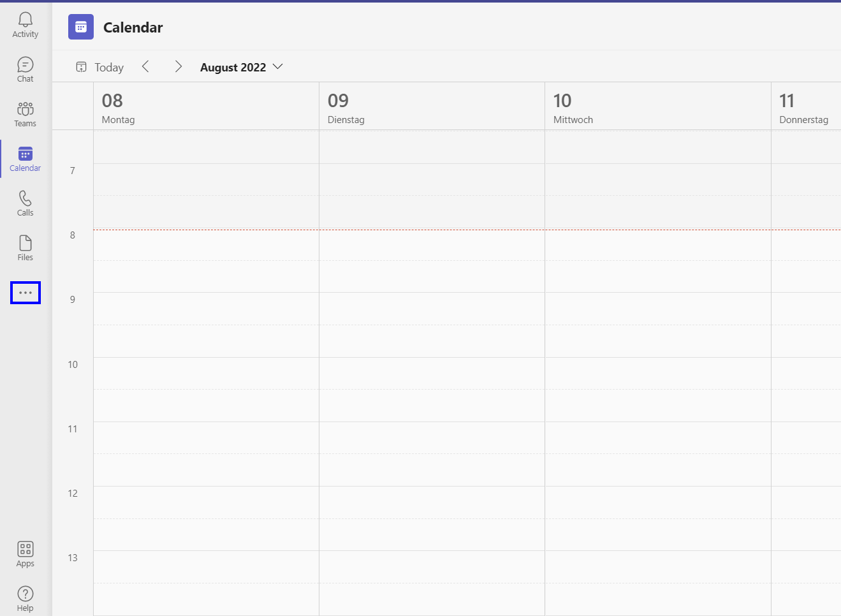
Task: Open the Chat section
Action: (x=26, y=70)
